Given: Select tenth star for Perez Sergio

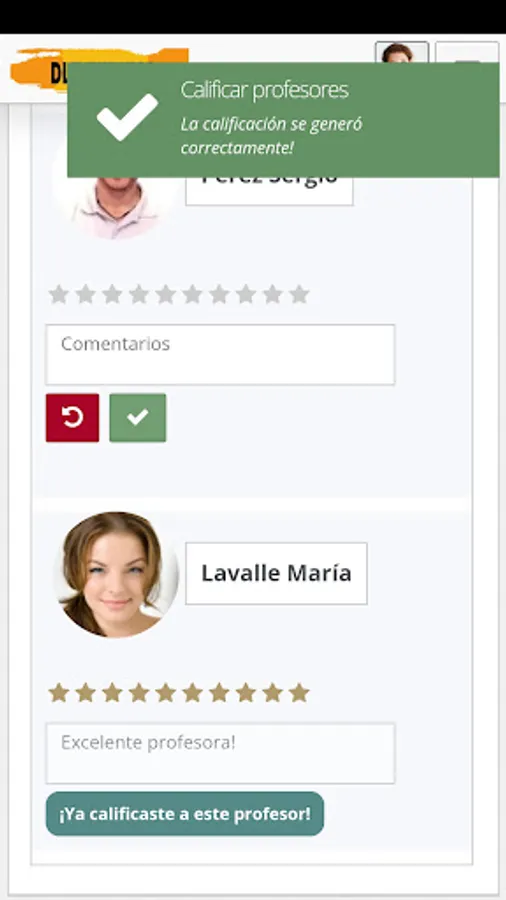Looking at the screenshot, I should (299, 294).
